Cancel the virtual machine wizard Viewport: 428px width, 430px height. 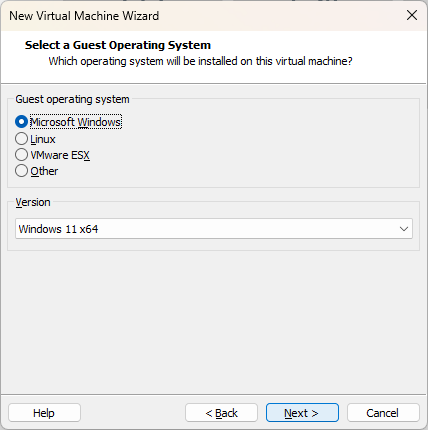click(383, 413)
